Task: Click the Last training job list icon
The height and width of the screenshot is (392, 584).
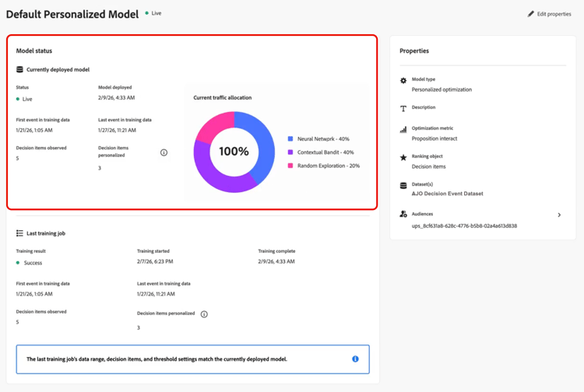Action: tap(20, 233)
